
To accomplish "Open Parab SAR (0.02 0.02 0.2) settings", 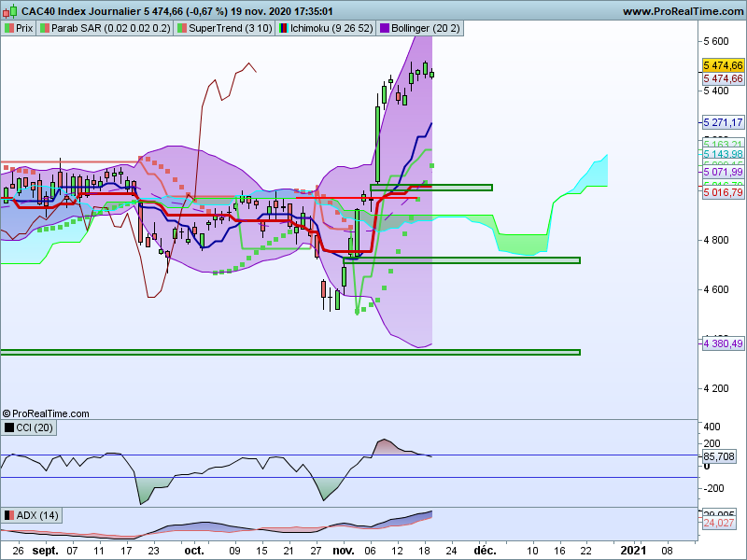I will coord(105,28).
